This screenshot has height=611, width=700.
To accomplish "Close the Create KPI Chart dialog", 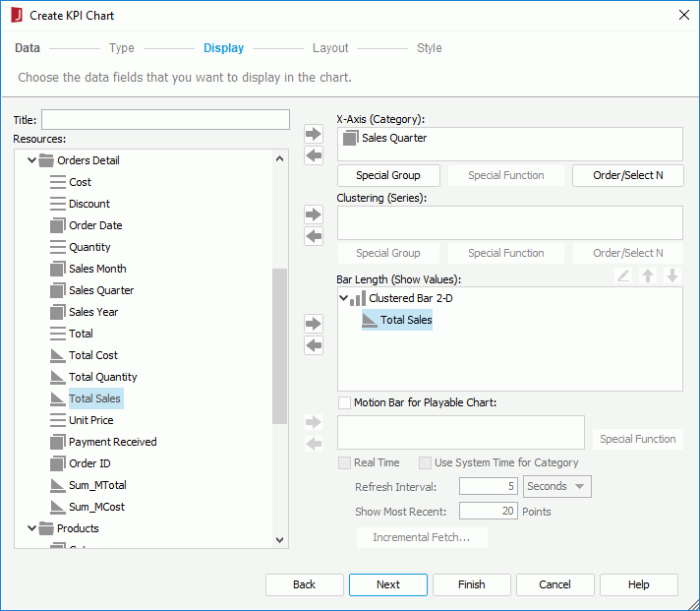I will (683, 15).
